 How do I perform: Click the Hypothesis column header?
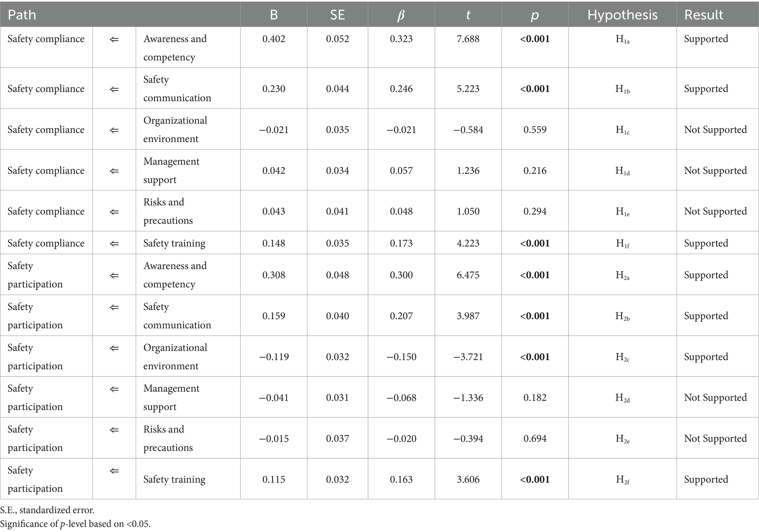[622, 15]
